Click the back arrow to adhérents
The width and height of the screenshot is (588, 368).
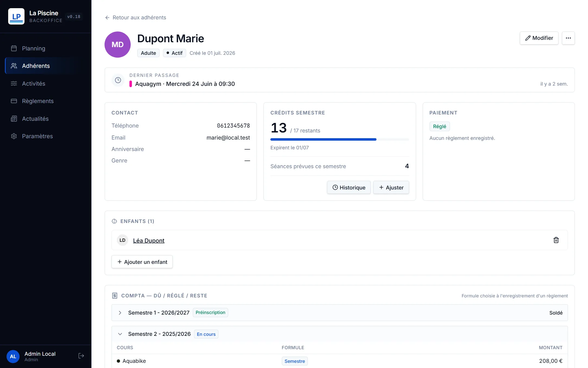click(x=107, y=17)
